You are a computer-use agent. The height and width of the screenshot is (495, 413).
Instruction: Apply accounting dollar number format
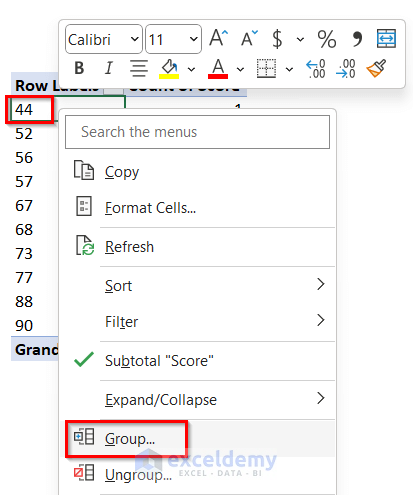tap(277, 39)
